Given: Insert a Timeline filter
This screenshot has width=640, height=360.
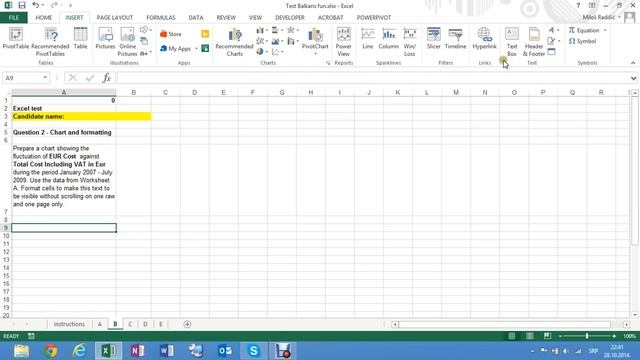Looking at the screenshot, I should [x=455, y=38].
